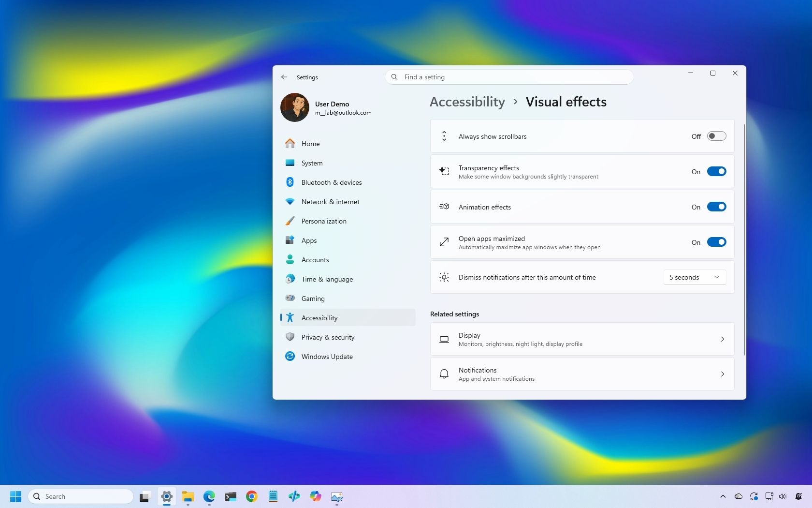The width and height of the screenshot is (812, 508).
Task: Show hidden system tray icons
Action: (723, 496)
